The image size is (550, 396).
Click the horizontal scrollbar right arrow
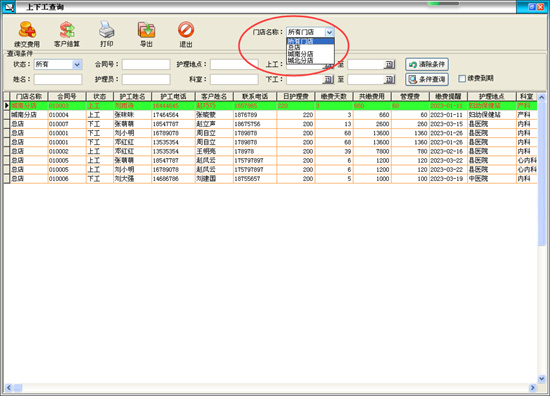[532, 388]
